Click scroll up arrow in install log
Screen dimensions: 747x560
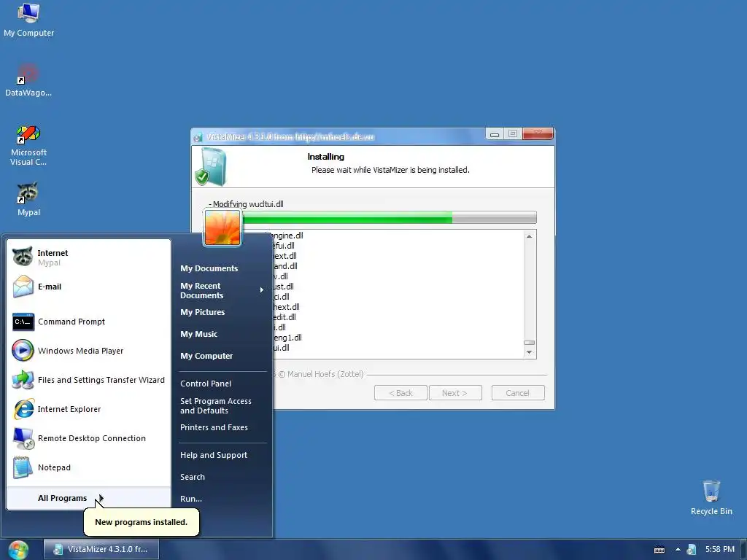point(529,236)
